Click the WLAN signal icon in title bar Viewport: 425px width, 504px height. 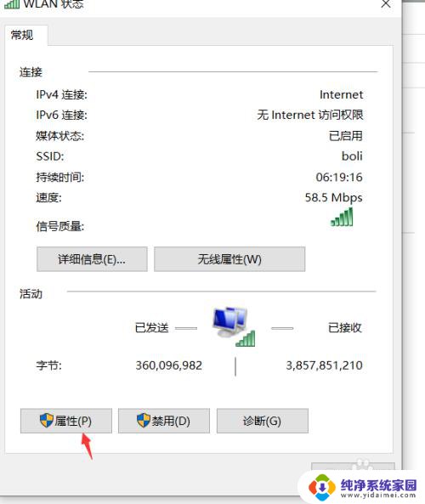point(12,4)
